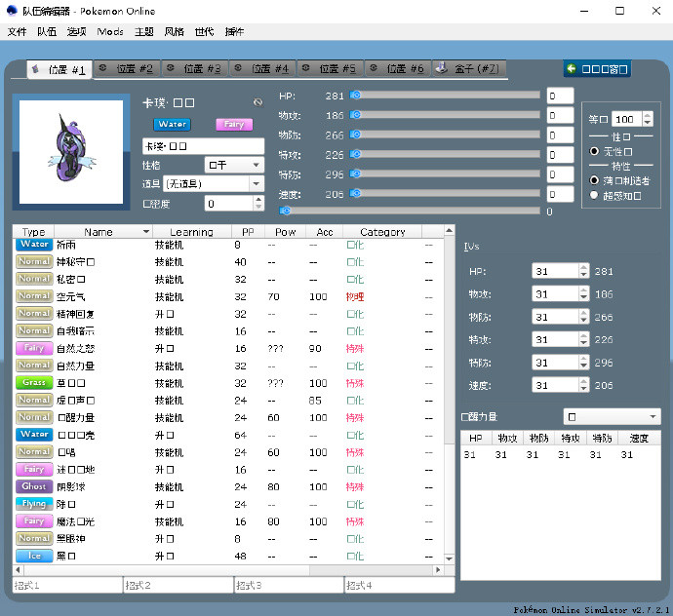Select the Grass type move row icon

[x=34, y=382]
